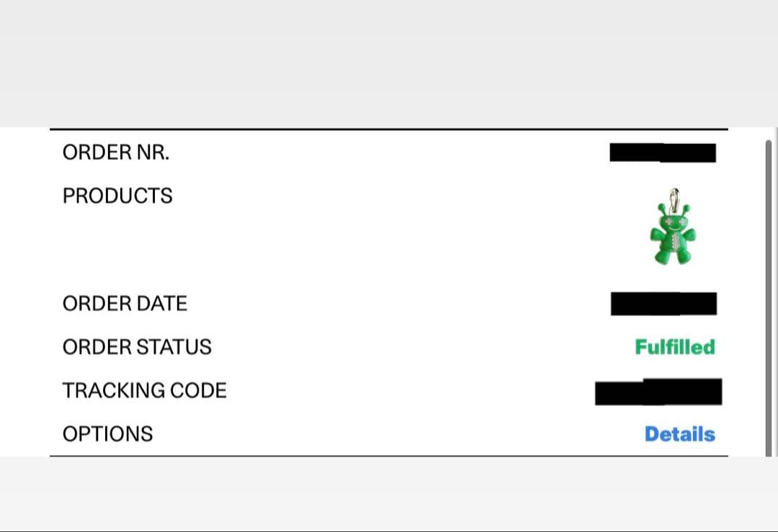Click the green Fulfilled order status
Image resolution: width=778 pixels, height=532 pixels.
click(675, 347)
